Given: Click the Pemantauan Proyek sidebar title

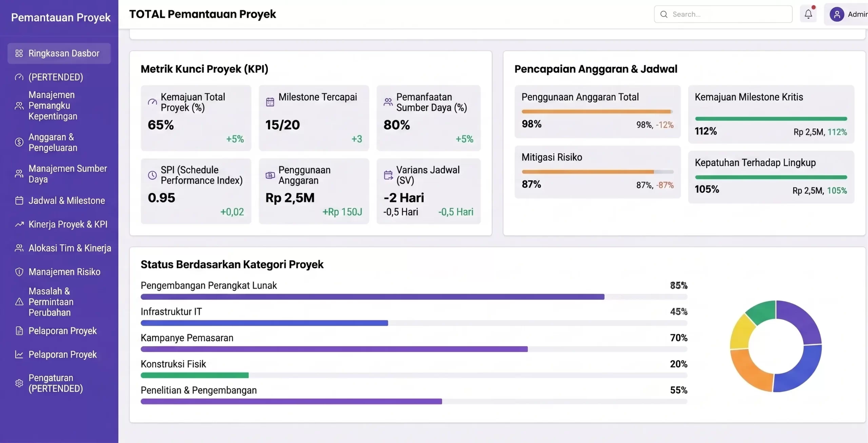Looking at the screenshot, I should (61, 17).
